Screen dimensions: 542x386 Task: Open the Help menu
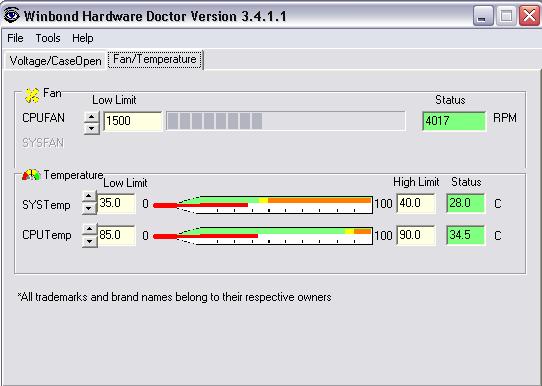(83, 38)
